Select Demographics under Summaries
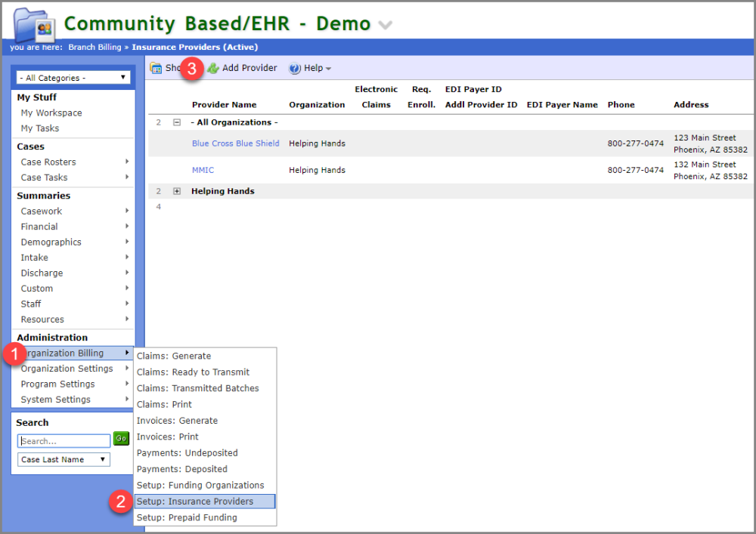 [51, 242]
